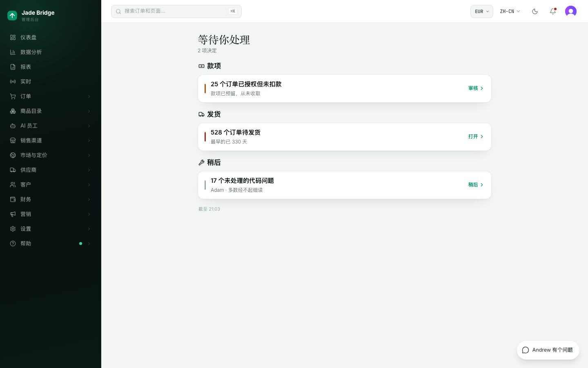Focus the 搜索订单和页面 search field
The width and height of the screenshot is (588, 368).
(x=176, y=11)
